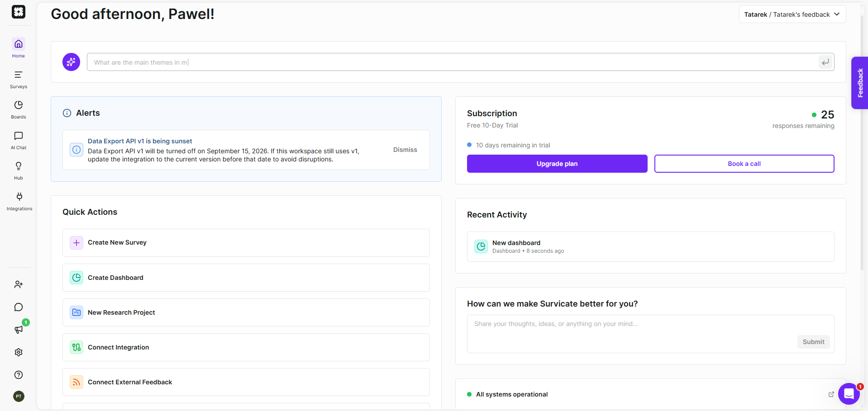Click the Subscription heading
Image resolution: width=868 pixels, height=411 pixels.
pyautogui.click(x=492, y=113)
